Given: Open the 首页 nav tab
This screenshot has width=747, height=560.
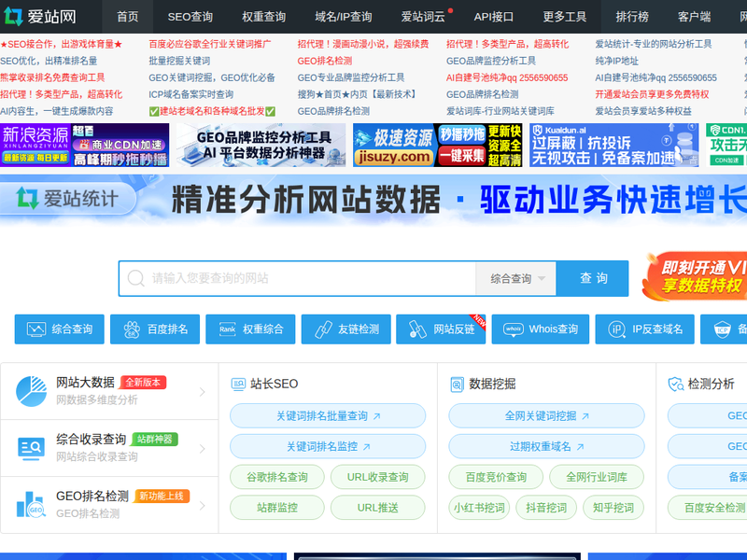Looking at the screenshot, I should (x=128, y=17).
